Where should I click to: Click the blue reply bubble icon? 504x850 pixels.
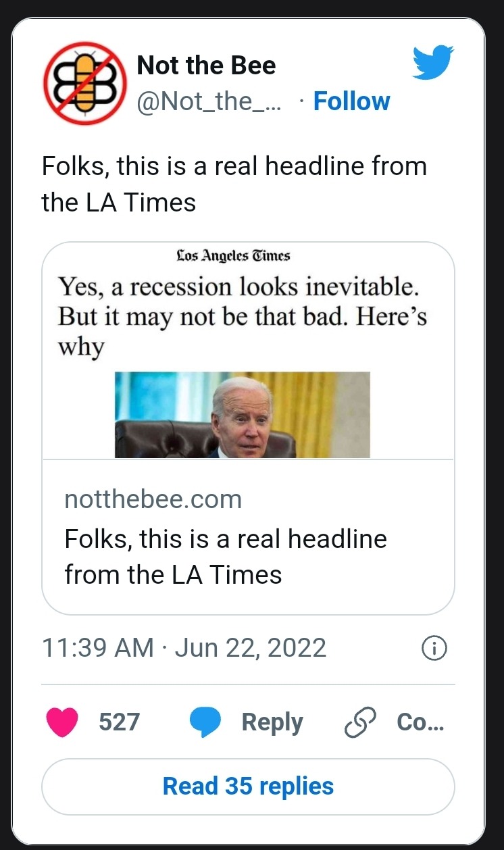point(205,723)
